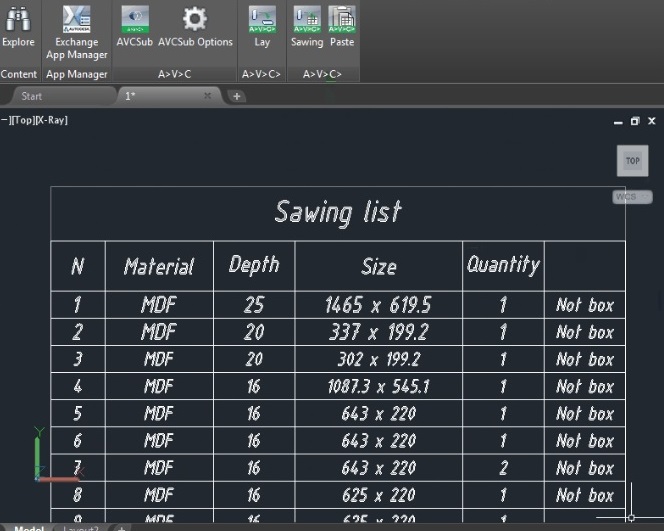Click the 1465 x 619.5 size cell
The image size is (664, 531).
(378, 305)
